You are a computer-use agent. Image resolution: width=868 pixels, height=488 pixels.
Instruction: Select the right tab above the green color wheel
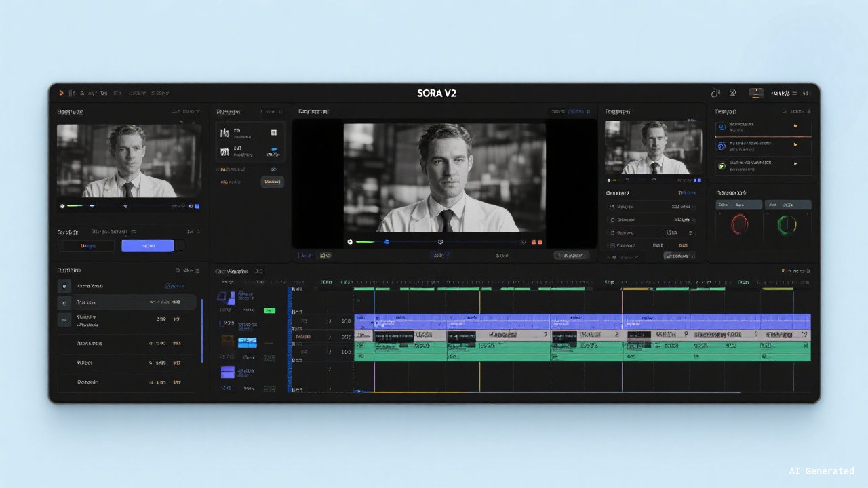pyautogui.click(x=787, y=205)
